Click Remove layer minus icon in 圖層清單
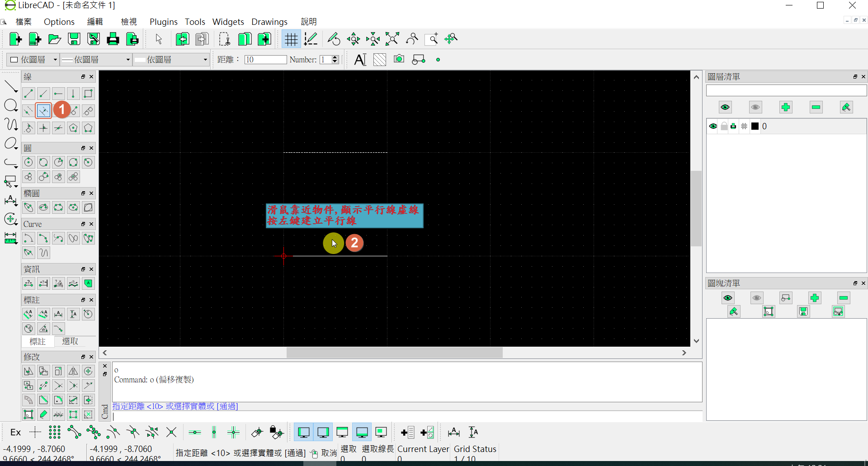Screen dimensions: 868x466 tap(816, 107)
